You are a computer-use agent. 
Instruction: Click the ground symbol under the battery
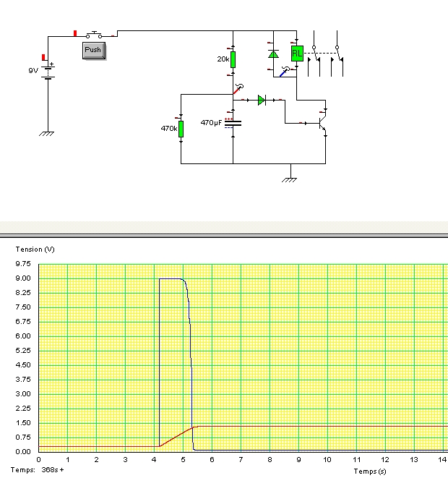46,134
